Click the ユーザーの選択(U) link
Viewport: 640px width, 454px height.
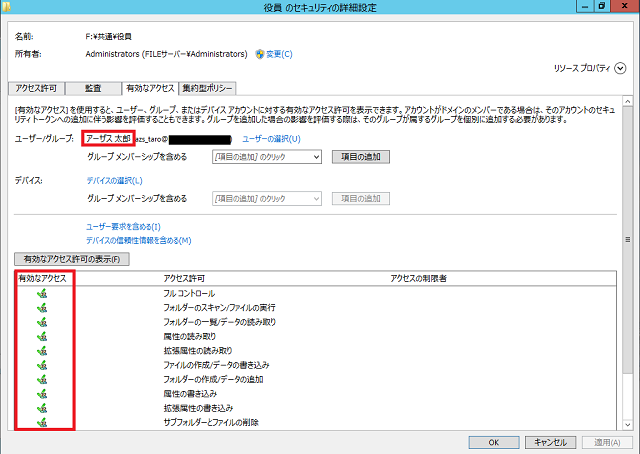(271, 139)
